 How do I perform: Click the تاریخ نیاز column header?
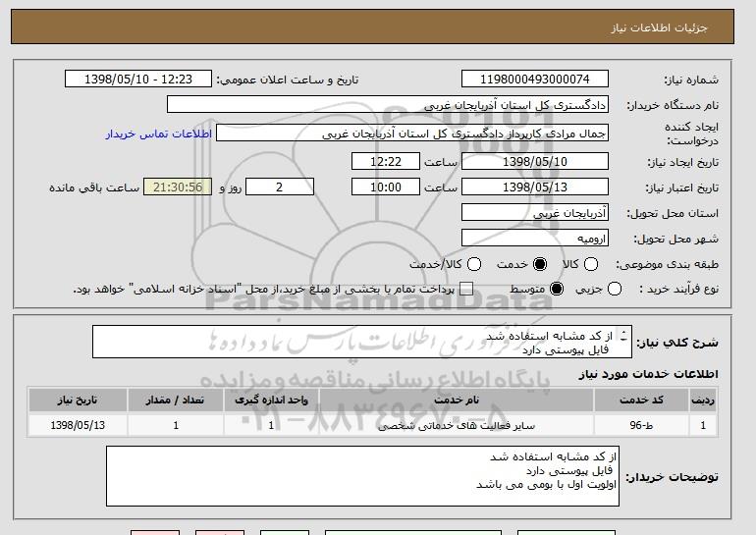coord(78,401)
